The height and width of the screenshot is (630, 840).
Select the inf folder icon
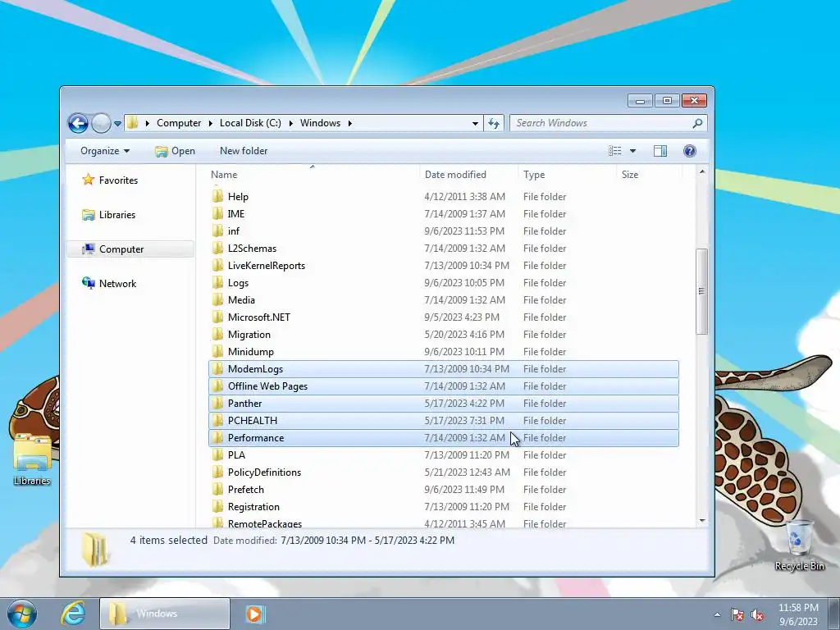[x=217, y=231]
